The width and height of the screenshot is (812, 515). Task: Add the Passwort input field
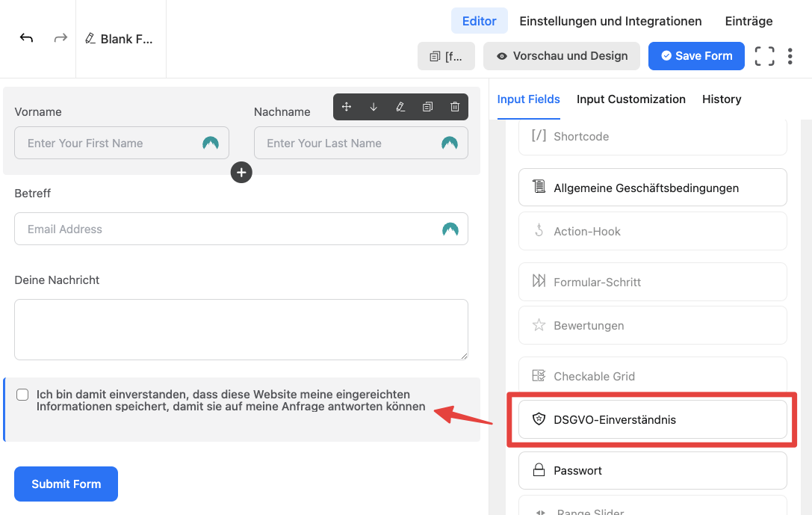pyautogui.click(x=652, y=471)
